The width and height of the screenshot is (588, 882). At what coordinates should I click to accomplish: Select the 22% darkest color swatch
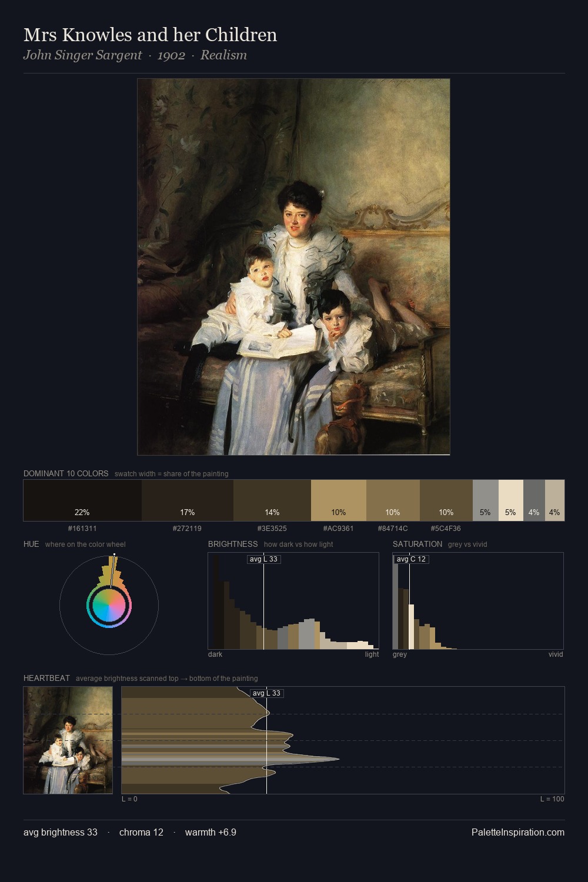pyautogui.click(x=82, y=500)
